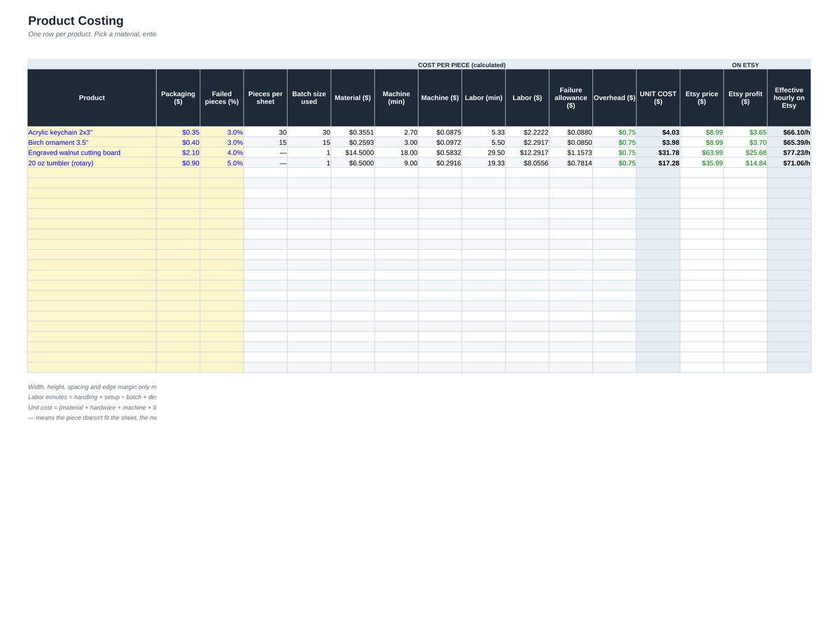
Task: Click the packaging value '$2.10'
Action: click(178, 153)
